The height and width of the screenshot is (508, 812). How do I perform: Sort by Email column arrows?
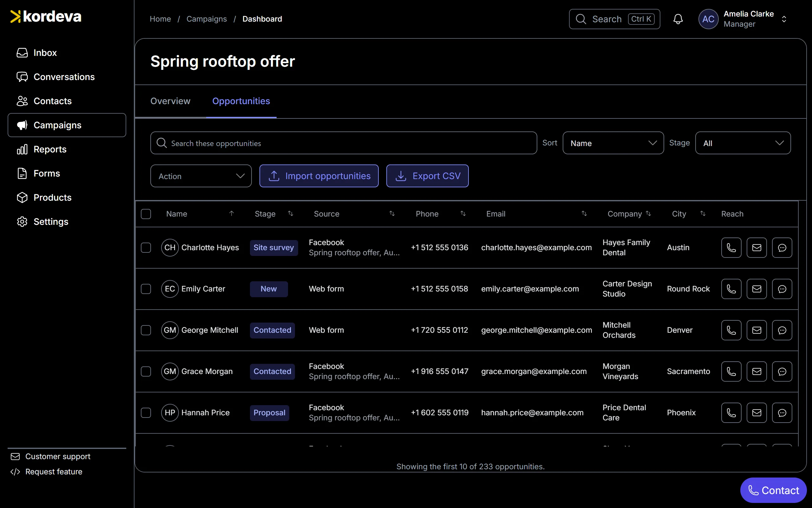coord(584,214)
